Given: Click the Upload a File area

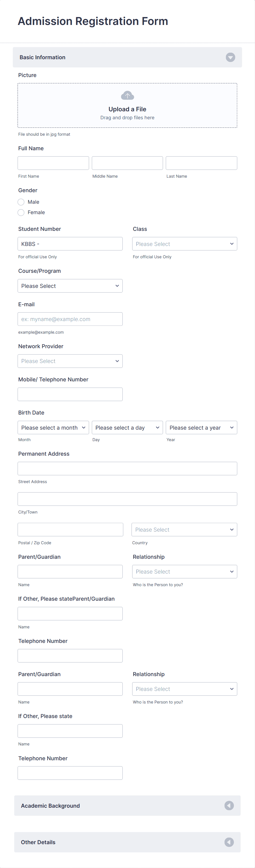Looking at the screenshot, I should [x=127, y=106].
